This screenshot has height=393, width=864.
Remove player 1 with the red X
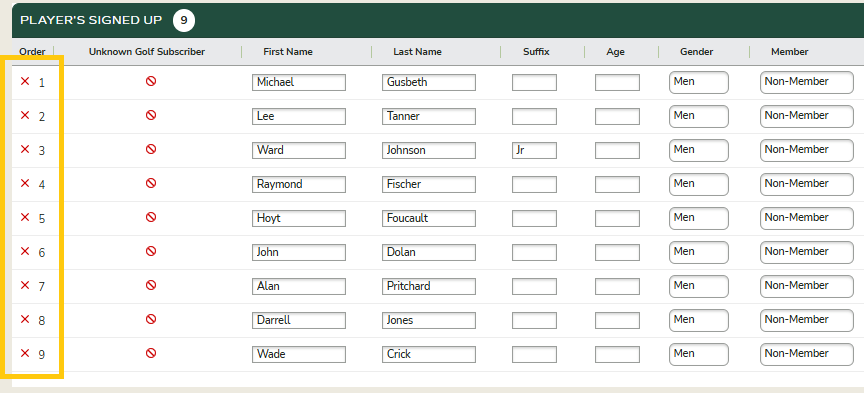(25, 81)
